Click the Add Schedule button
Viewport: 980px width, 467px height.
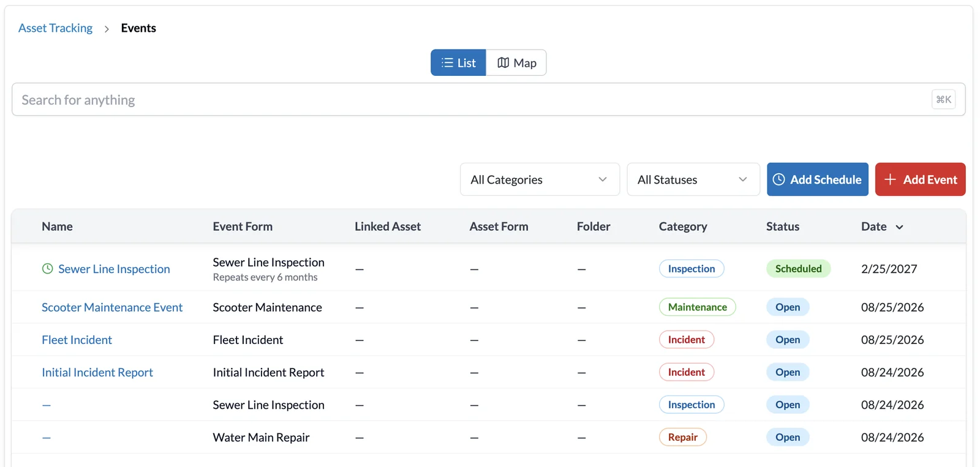[x=818, y=179]
